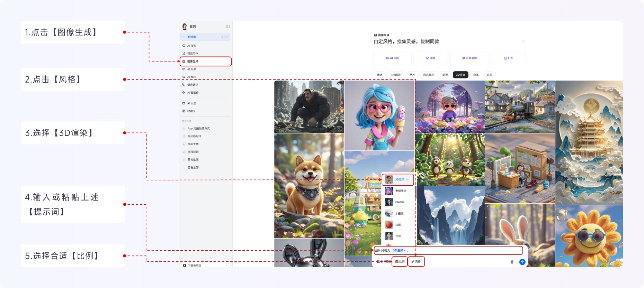Expand the 3D渲染 tag in prompt box
This screenshot has height=288, width=644.
[399, 250]
